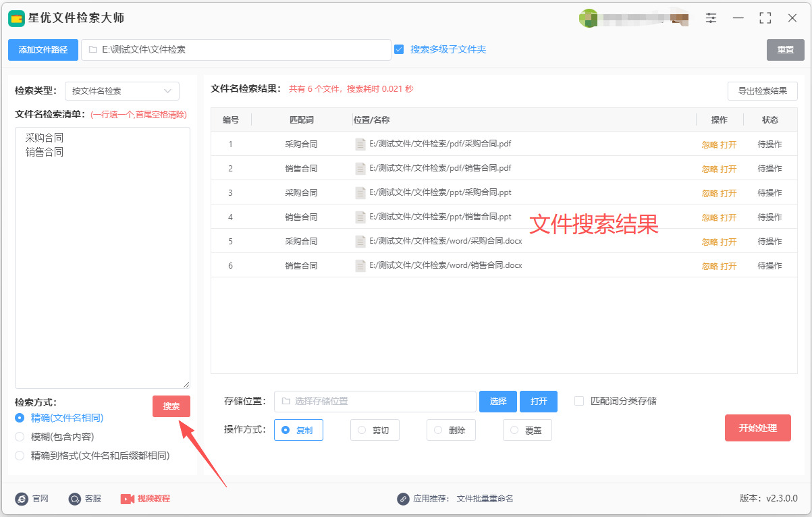812x517 pixels.
Task: Click 忽略 for row 6 销售合同.docx
Action: click(x=710, y=266)
